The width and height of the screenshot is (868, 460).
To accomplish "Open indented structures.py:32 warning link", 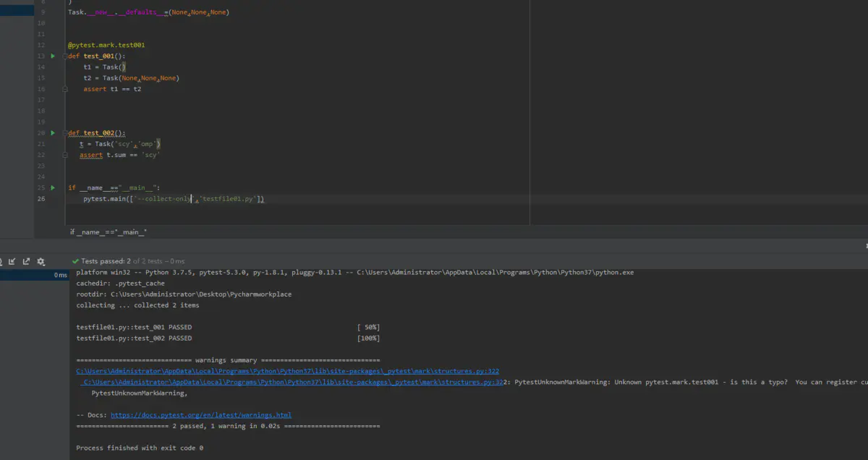I will click(293, 382).
